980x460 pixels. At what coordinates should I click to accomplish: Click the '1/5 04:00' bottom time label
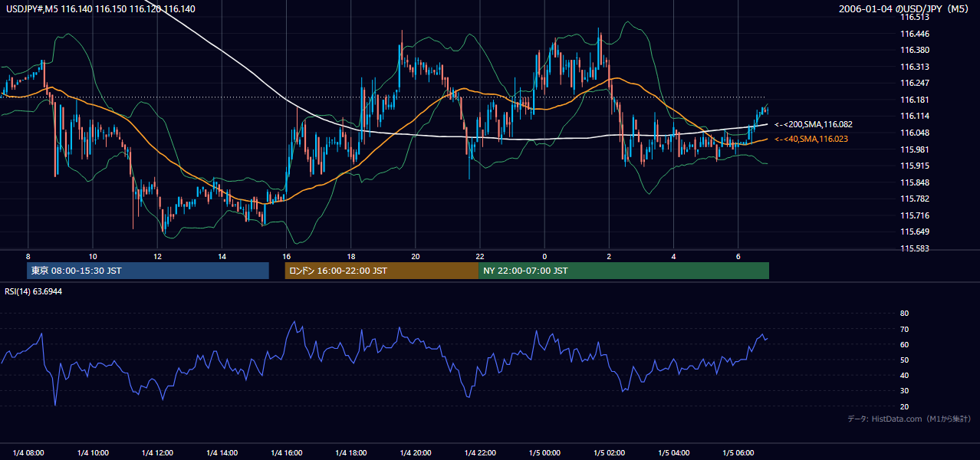(673, 452)
